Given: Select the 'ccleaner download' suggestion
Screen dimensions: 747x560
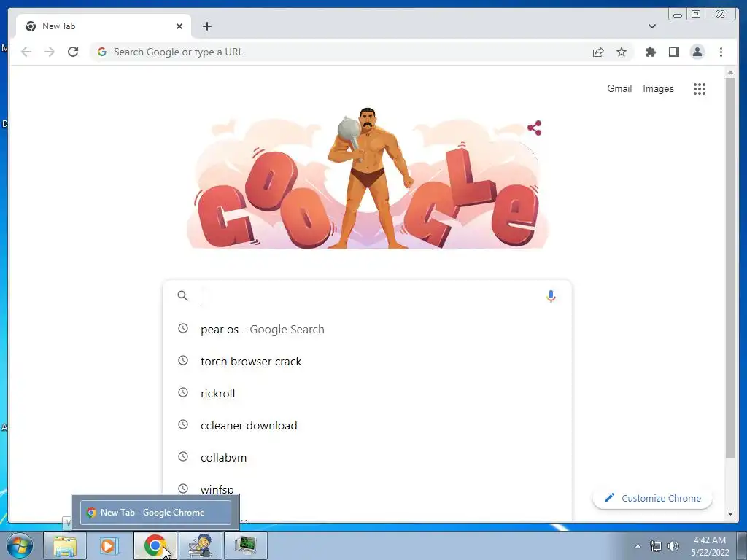Looking at the screenshot, I should click(x=367, y=425).
